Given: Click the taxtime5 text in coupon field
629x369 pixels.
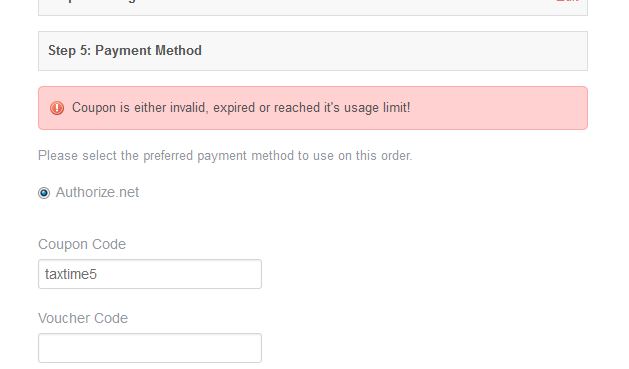Looking at the screenshot, I should 71,274.
